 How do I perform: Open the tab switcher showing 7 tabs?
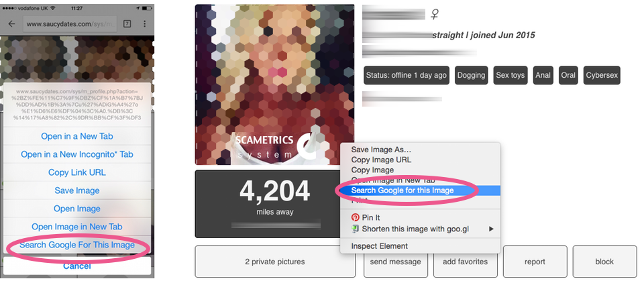[x=127, y=24]
